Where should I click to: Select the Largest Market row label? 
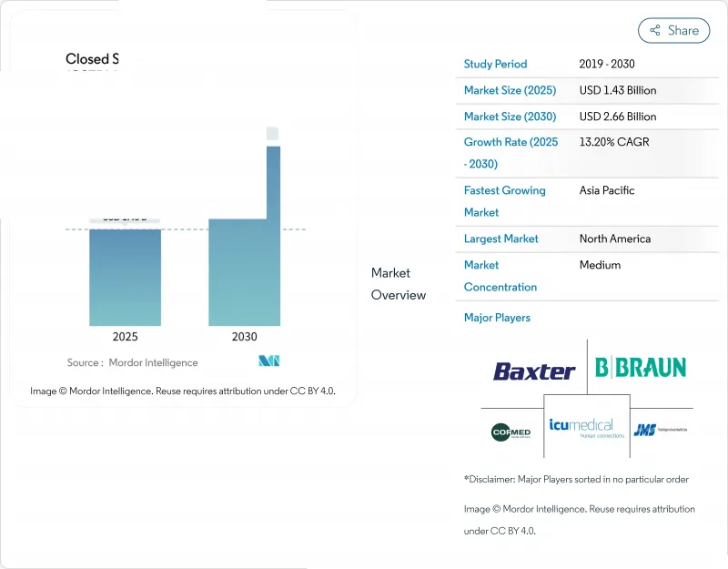500,239
